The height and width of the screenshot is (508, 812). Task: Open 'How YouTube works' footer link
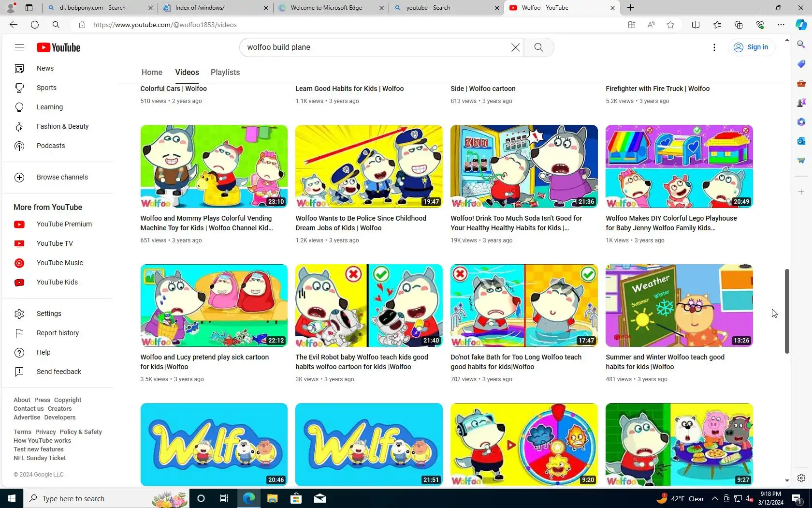pos(42,441)
